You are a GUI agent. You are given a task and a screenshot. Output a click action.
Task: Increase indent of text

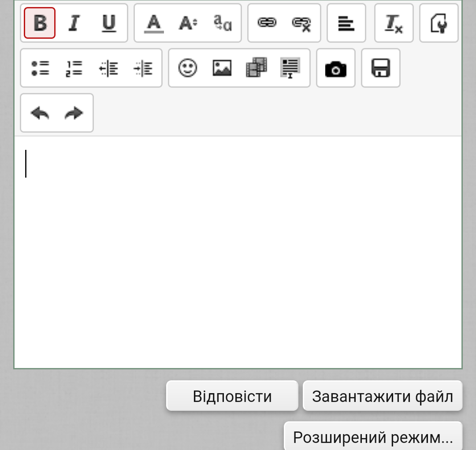pyautogui.click(x=143, y=68)
